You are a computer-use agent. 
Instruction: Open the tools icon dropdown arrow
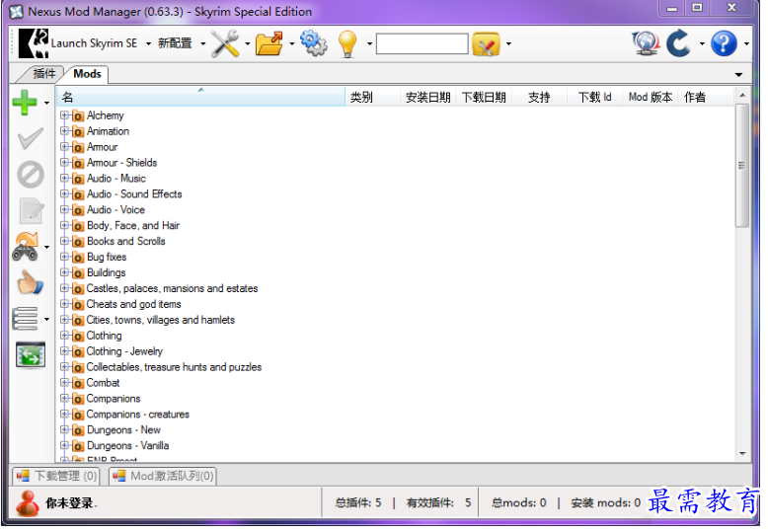coord(248,44)
